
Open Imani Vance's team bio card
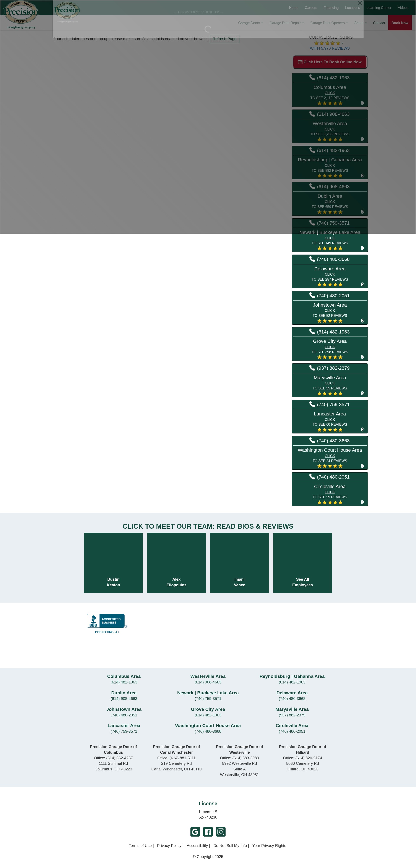pos(239,563)
